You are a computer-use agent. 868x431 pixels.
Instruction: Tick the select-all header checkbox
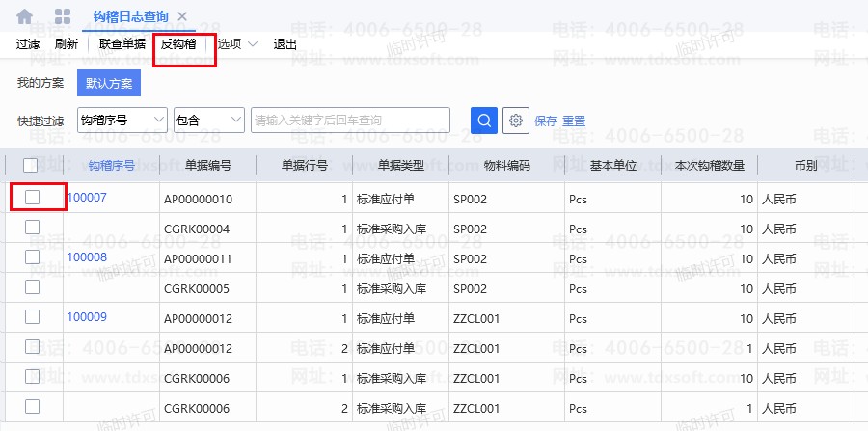[x=31, y=166]
